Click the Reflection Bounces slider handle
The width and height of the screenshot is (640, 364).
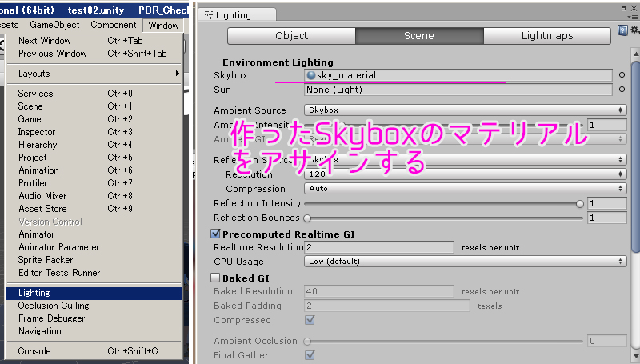pyautogui.click(x=307, y=218)
